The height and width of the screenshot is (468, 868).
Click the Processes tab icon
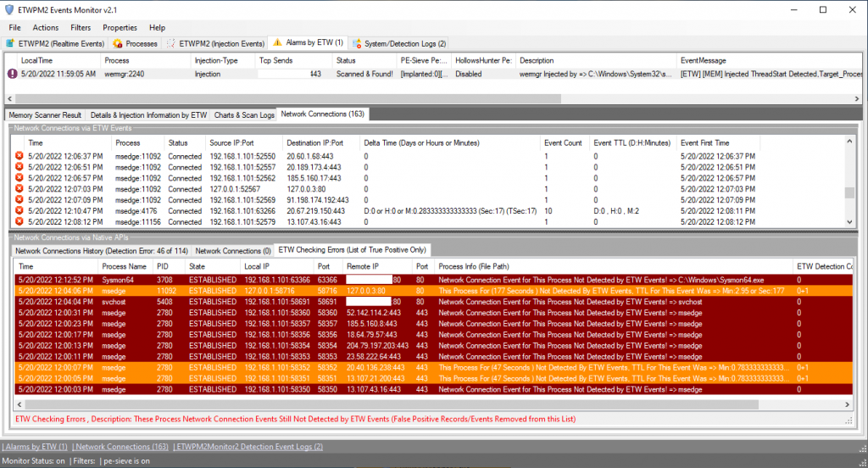pos(117,43)
